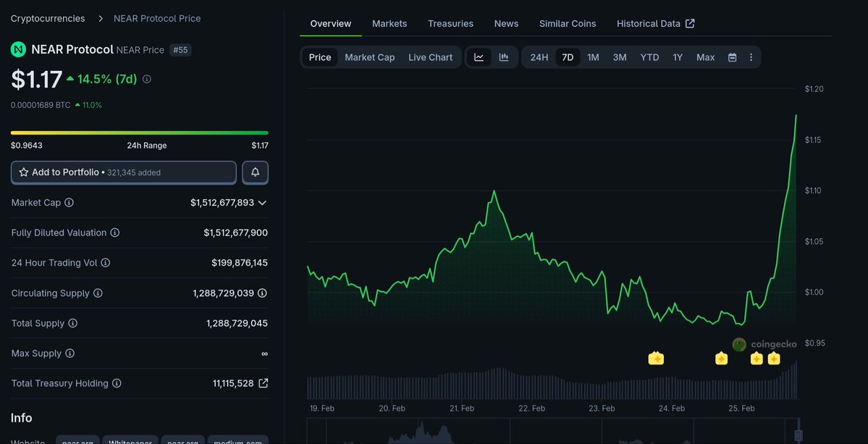Click the $1,512,677,900 valuation value
The width and height of the screenshot is (868, 444).
[235, 233]
